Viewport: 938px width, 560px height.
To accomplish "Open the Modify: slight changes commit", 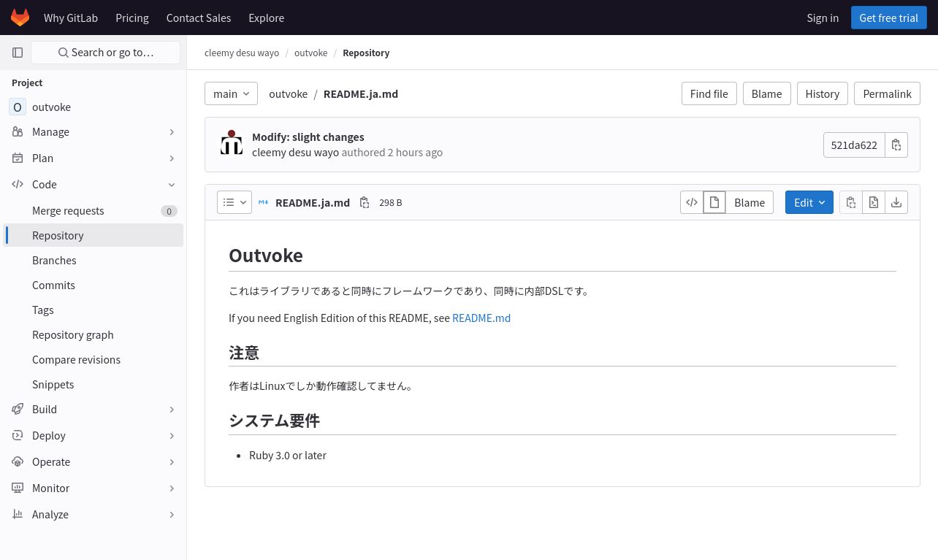I will tap(308, 137).
